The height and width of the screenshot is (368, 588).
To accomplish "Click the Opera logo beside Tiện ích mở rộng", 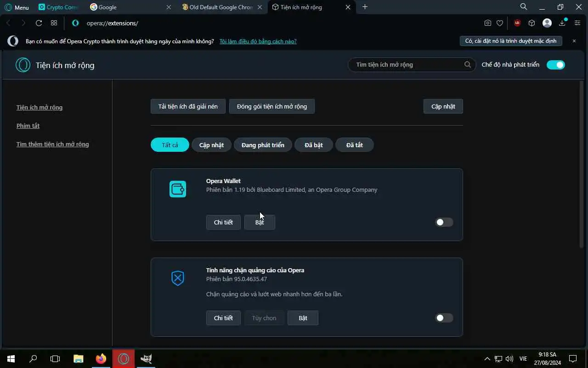I will point(23,65).
